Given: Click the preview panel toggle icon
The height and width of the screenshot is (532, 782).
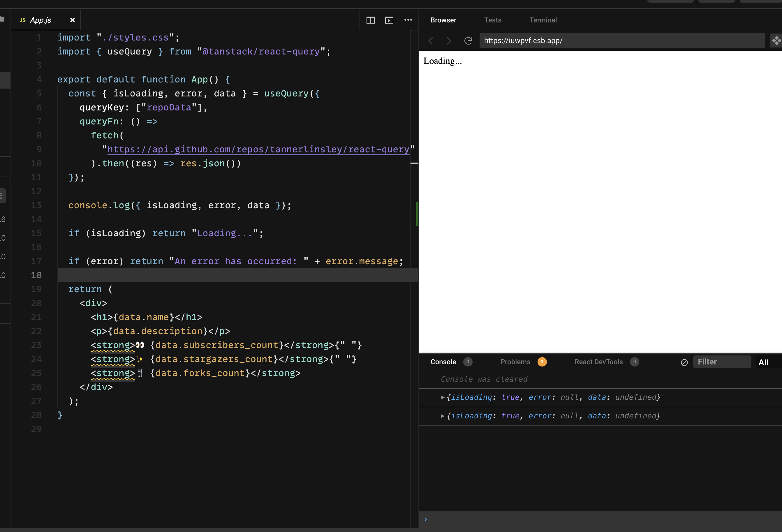Looking at the screenshot, I should [389, 20].
